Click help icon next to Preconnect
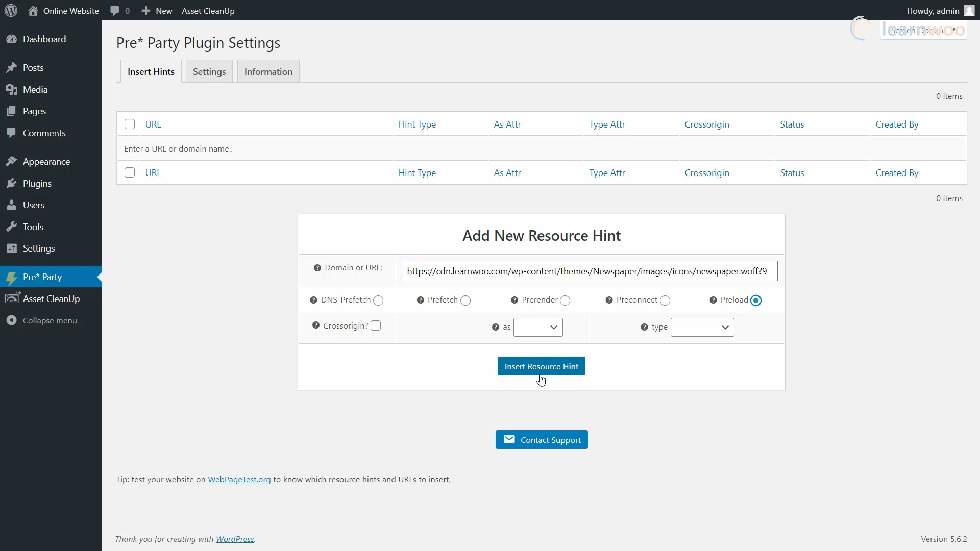Viewport: 980px width, 551px height. pyautogui.click(x=609, y=300)
